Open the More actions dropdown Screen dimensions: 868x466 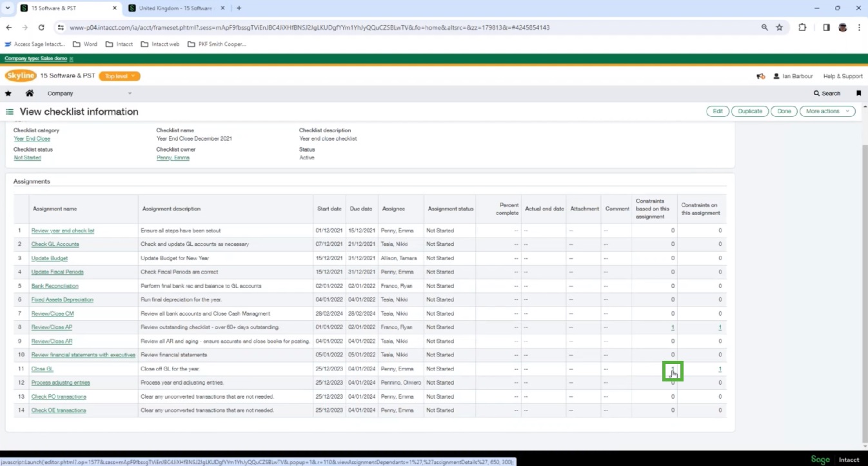[x=827, y=111]
